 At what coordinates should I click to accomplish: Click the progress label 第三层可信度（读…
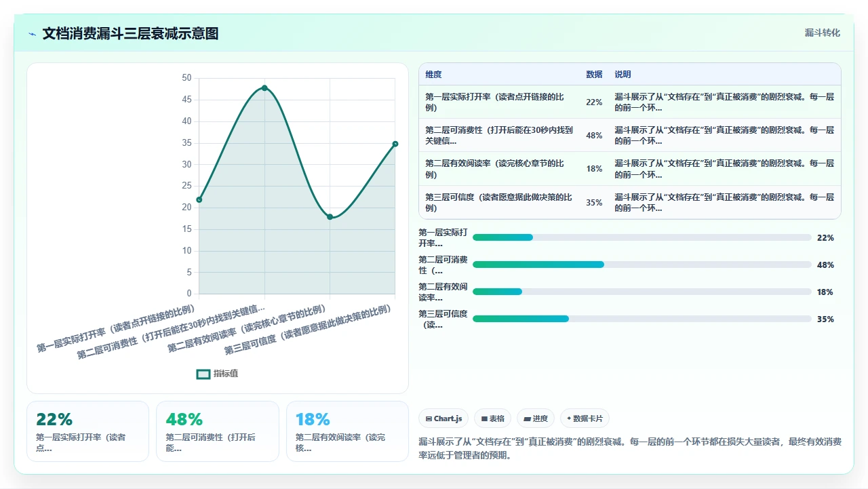pyautogui.click(x=443, y=319)
